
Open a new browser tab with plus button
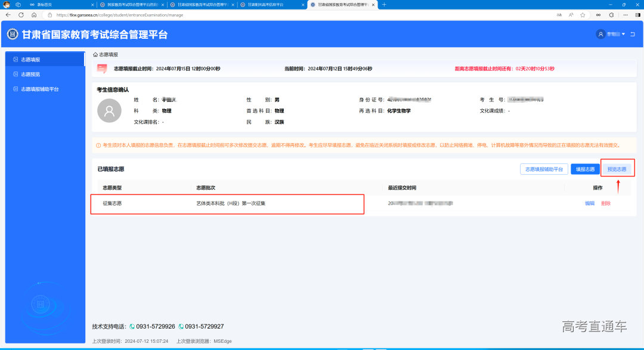pos(383,5)
